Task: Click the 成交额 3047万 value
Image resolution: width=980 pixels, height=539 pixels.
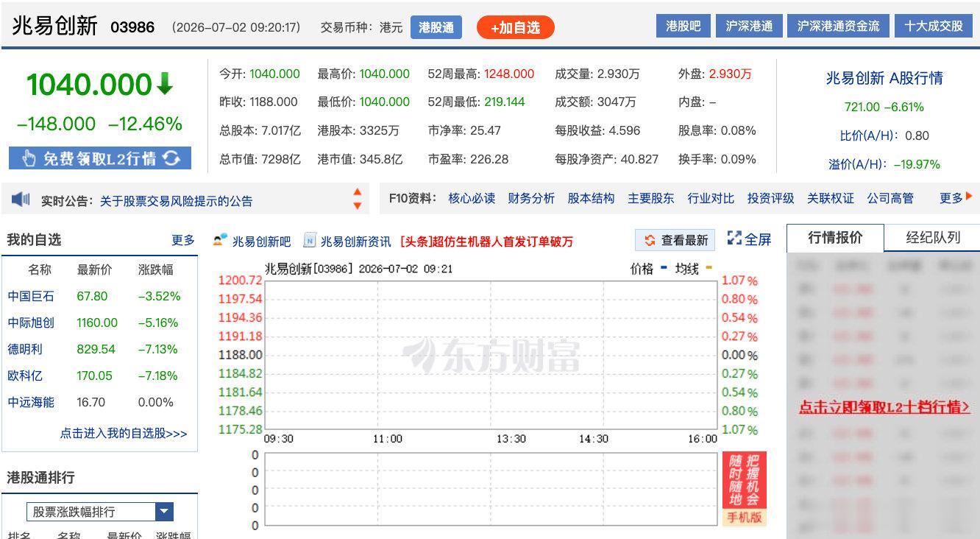Action: tap(616, 102)
